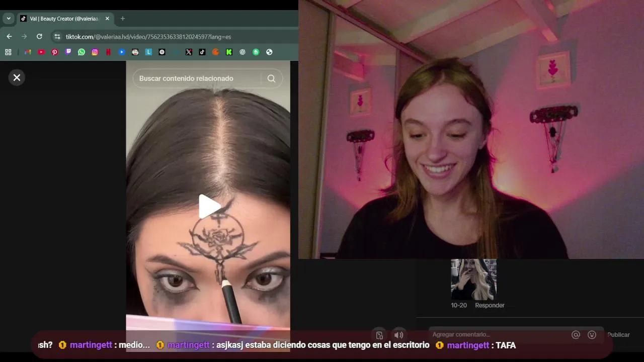Open the Twitch bookmark
Viewport: 644px width, 362px height.
[x=68, y=52]
